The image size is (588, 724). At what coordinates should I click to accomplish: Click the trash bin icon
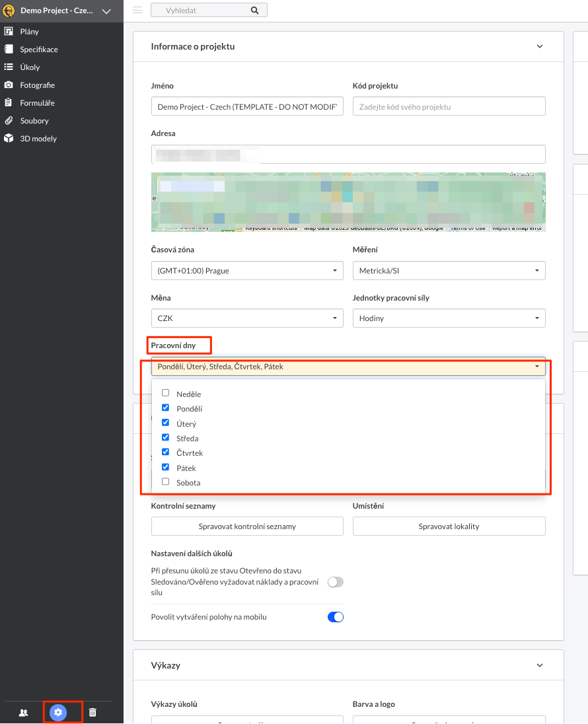click(93, 713)
